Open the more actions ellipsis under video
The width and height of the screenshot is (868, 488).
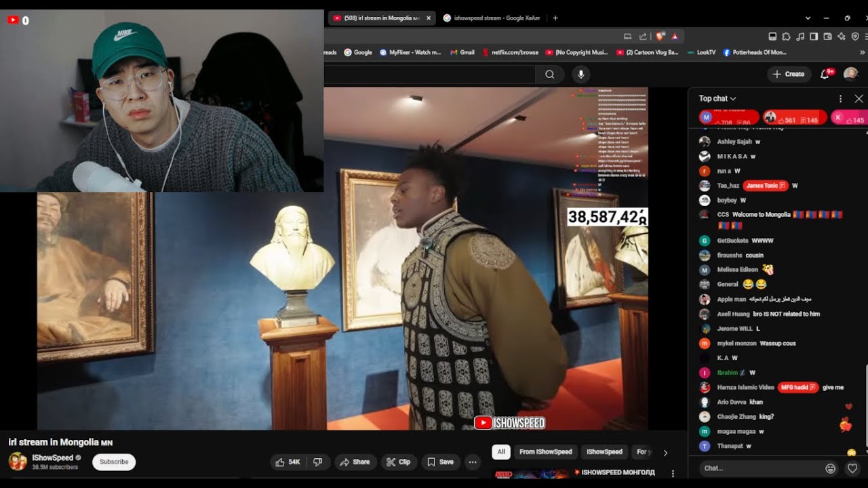coord(473,462)
